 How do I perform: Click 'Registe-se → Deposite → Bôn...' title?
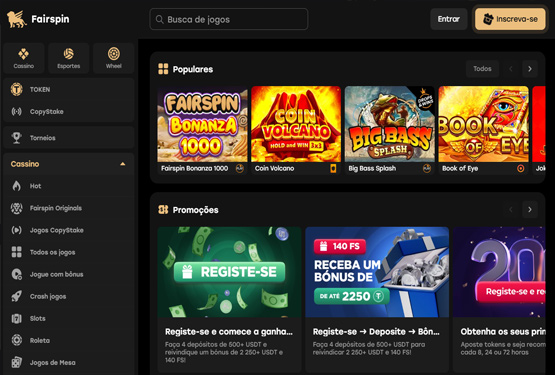coord(376,332)
